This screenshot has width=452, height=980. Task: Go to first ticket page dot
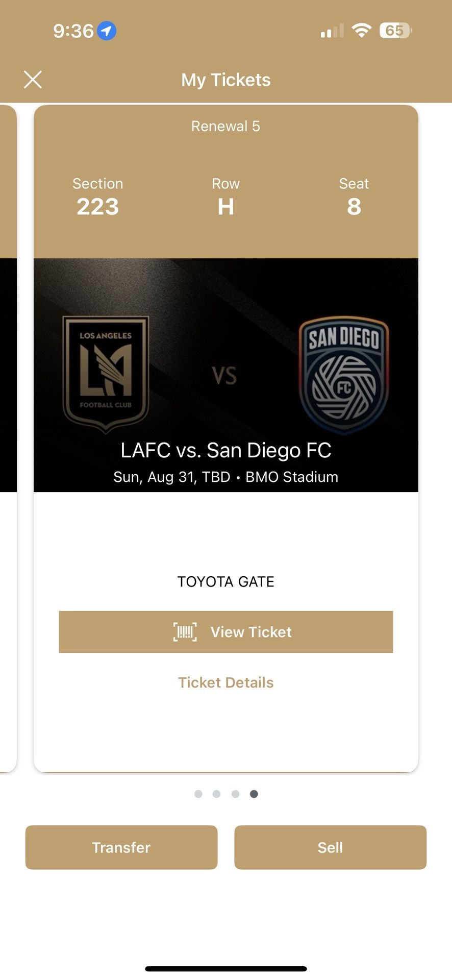(x=198, y=794)
